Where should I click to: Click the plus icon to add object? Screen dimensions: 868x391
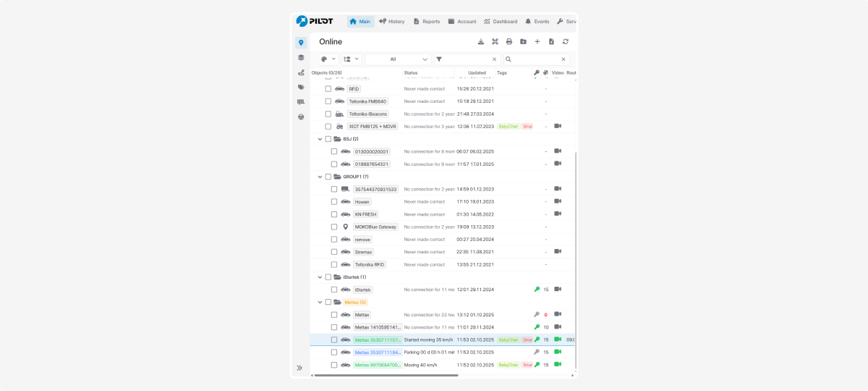537,42
